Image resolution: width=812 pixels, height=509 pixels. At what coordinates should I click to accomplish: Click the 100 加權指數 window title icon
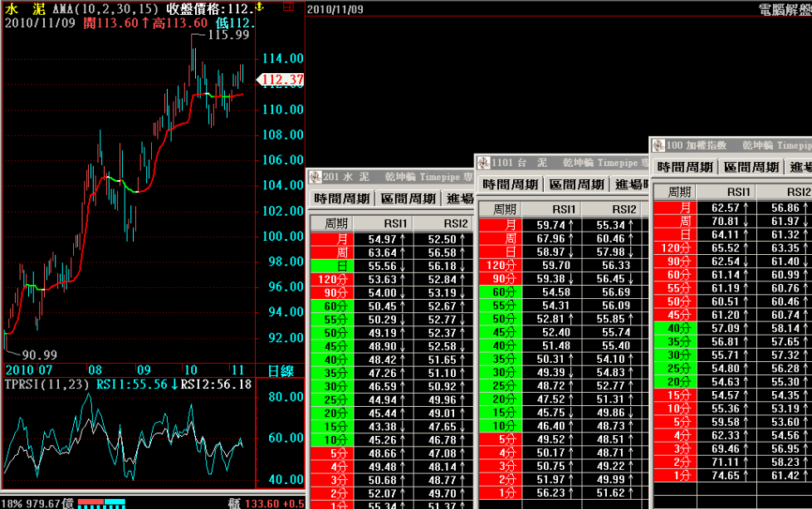658,145
